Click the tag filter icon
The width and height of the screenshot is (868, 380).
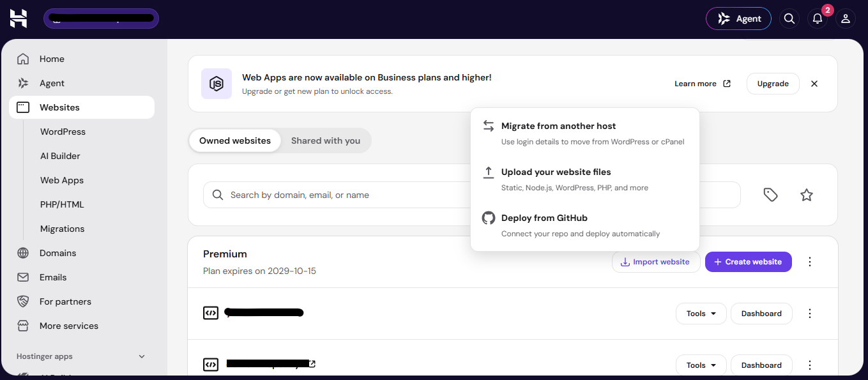tap(771, 195)
